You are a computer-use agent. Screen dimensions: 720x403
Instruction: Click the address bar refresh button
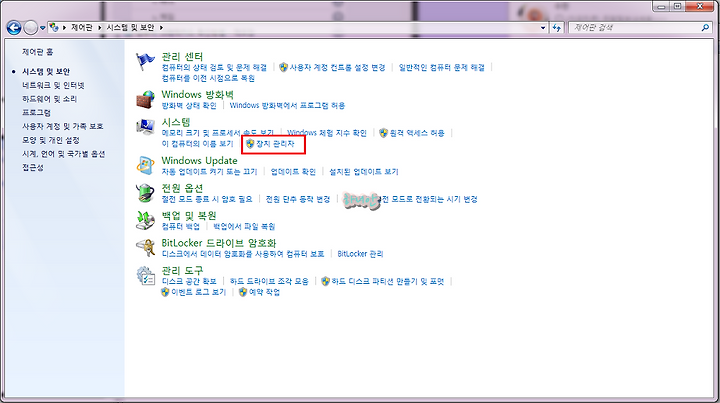557,28
